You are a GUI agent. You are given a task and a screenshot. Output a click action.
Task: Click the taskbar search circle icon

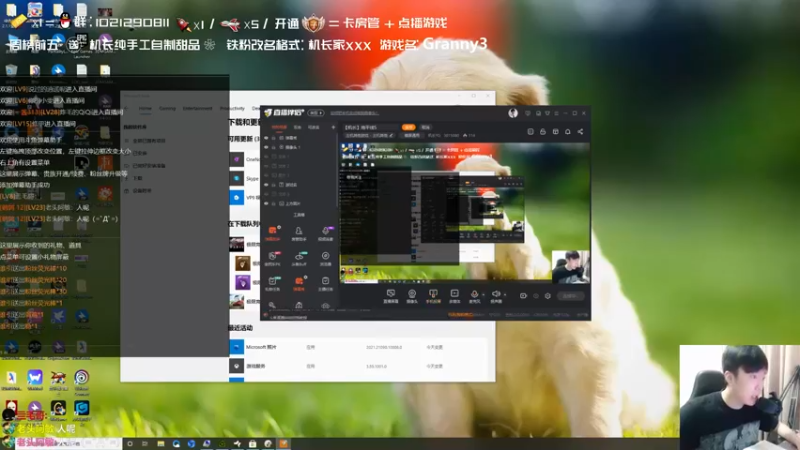pyautogui.click(x=130, y=444)
